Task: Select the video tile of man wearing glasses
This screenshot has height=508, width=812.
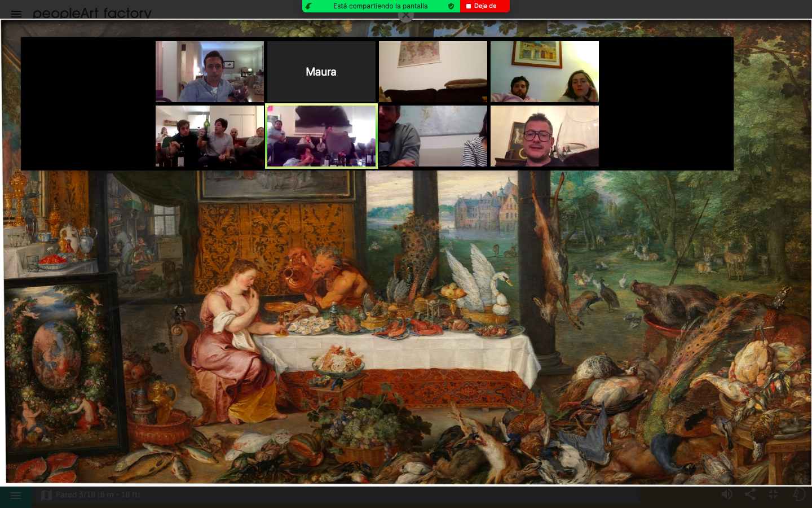Action: coord(545,136)
